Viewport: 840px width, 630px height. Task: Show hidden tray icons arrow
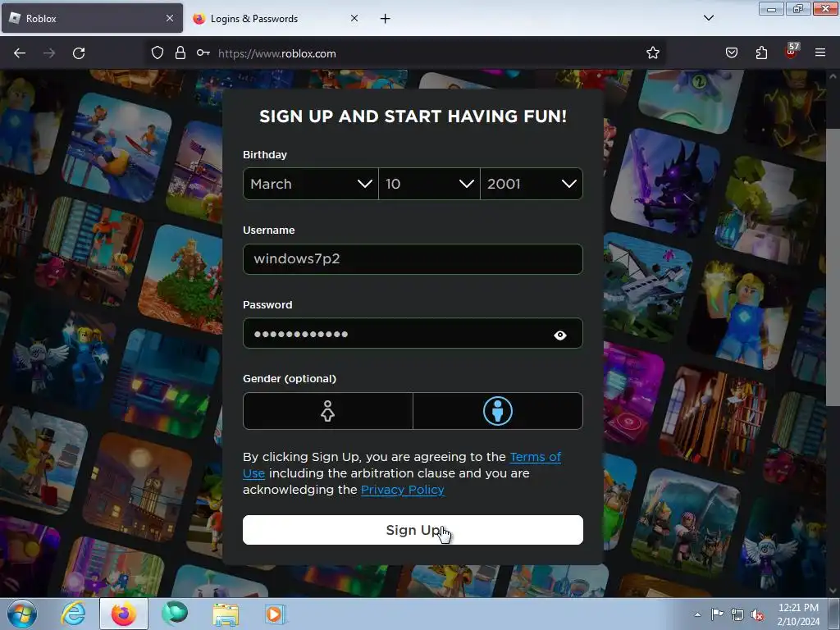tap(697, 614)
